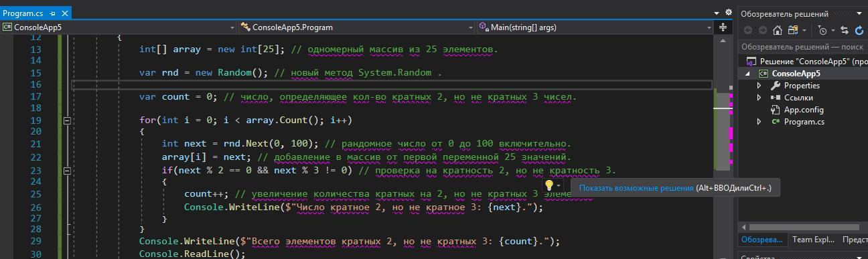The image size is (868, 259).
Task: Click the lightbulb quick actions icon
Action: [549, 185]
